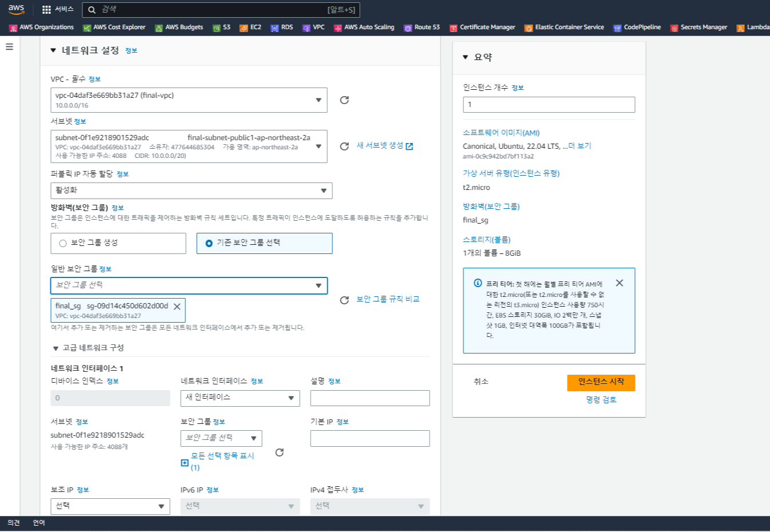Open the S3 bookmark
This screenshot has width=770, height=532.
pyautogui.click(x=221, y=27)
